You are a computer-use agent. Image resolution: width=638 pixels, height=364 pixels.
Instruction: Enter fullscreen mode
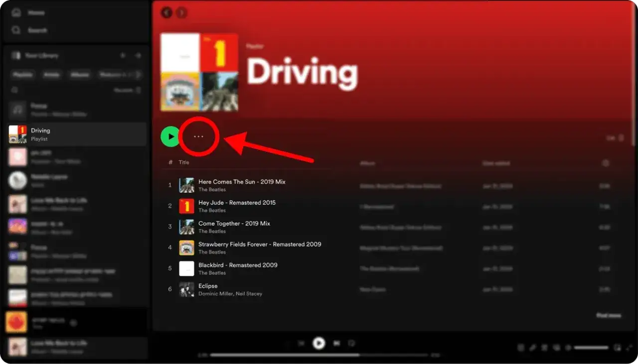coord(630,347)
